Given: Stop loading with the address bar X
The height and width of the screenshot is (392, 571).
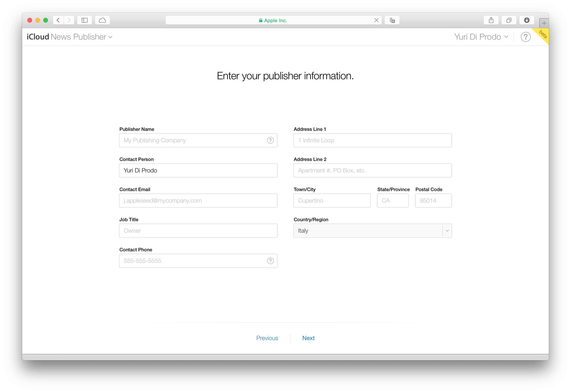Looking at the screenshot, I should click(x=376, y=20).
